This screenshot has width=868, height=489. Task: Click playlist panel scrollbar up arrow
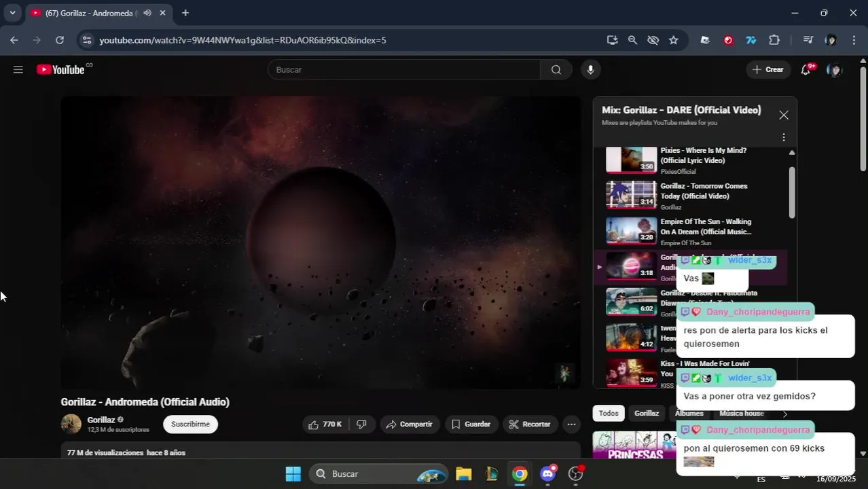coord(792,153)
